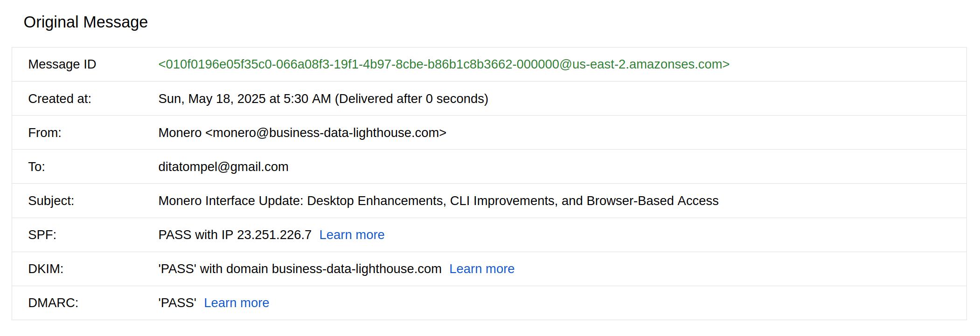The height and width of the screenshot is (336, 980).
Task: Click the Monero Interface Update subject text
Action: pyautogui.click(x=438, y=201)
